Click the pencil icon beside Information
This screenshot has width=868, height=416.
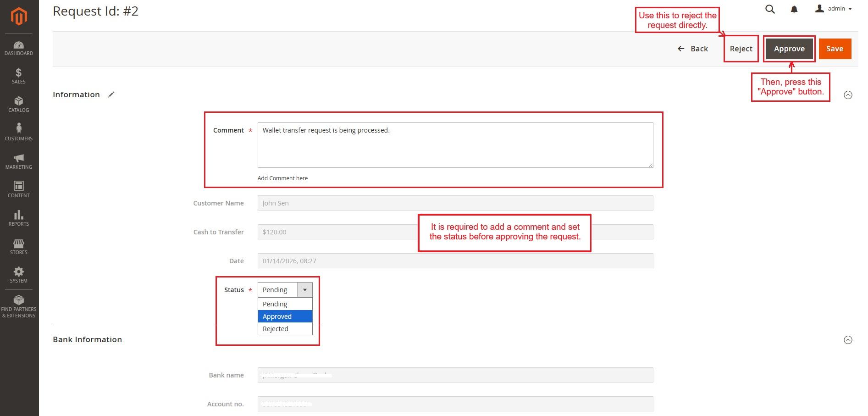coord(111,94)
